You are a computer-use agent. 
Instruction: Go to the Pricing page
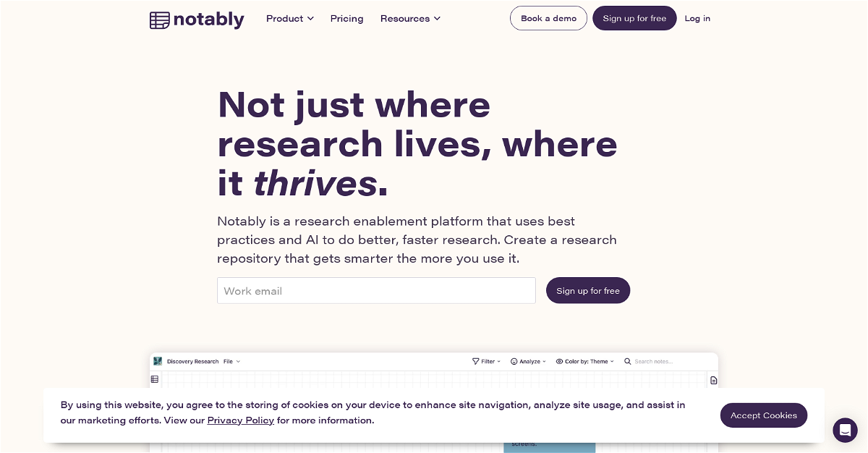point(346,19)
